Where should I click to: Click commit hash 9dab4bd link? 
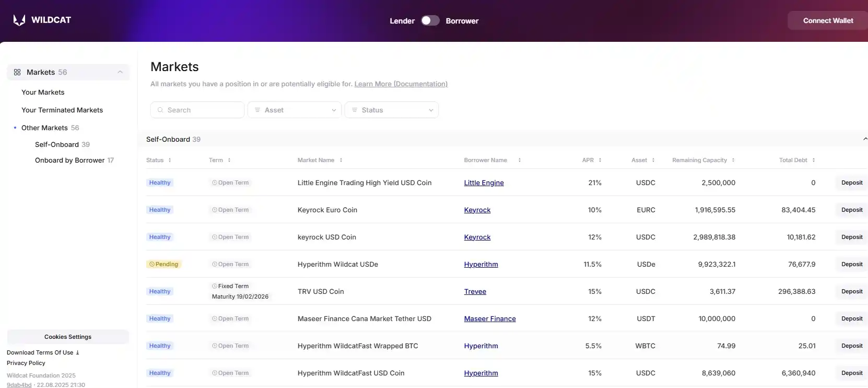pos(19,385)
